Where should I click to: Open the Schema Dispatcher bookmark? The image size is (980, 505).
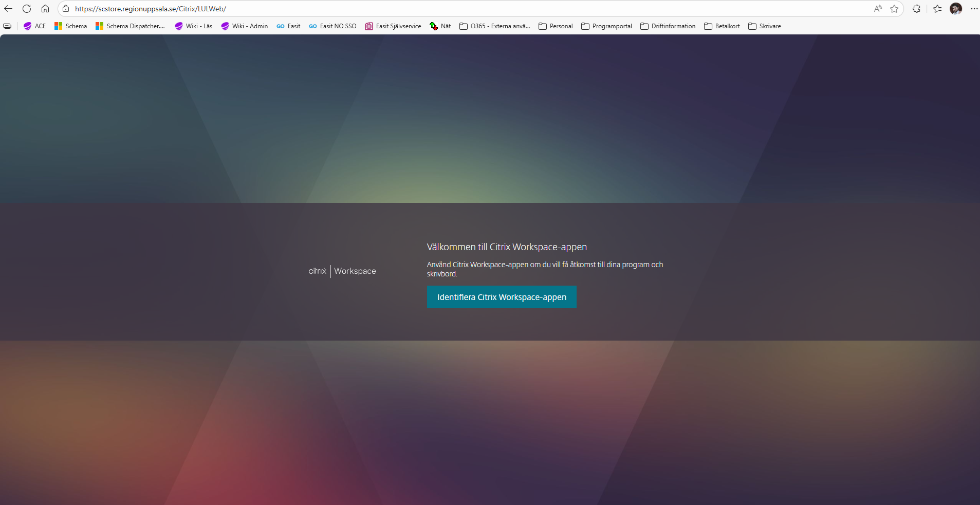pyautogui.click(x=130, y=26)
